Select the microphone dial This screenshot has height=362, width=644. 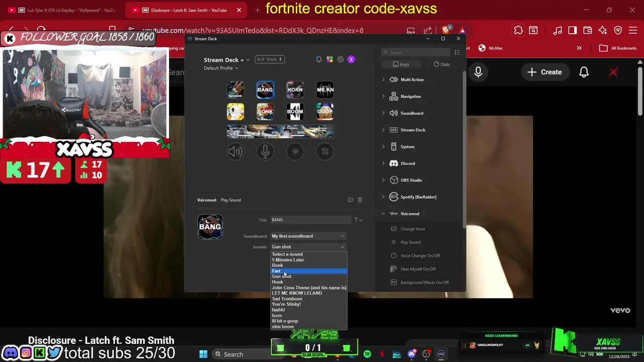click(265, 151)
